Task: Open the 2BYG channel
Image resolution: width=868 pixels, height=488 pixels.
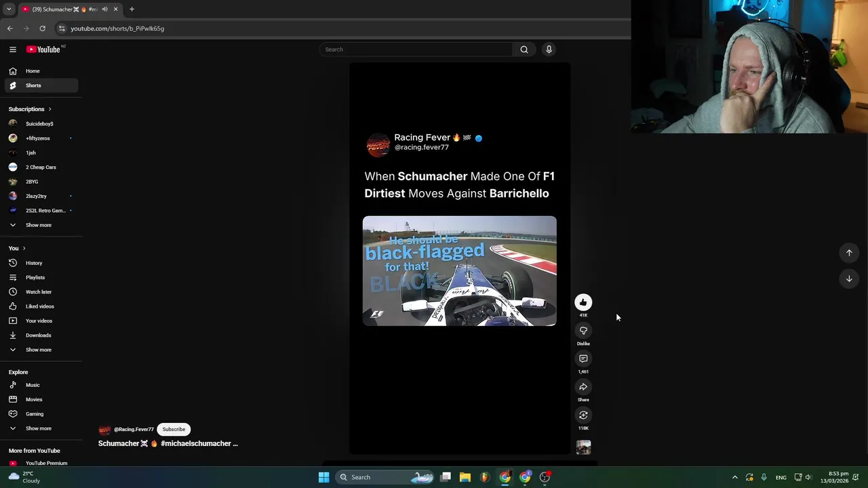Action: coord(41,182)
